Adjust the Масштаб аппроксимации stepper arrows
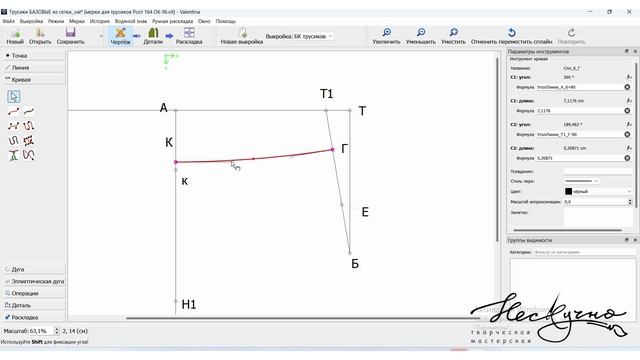This screenshot has height=360, width=640. [x=630, y=202]
